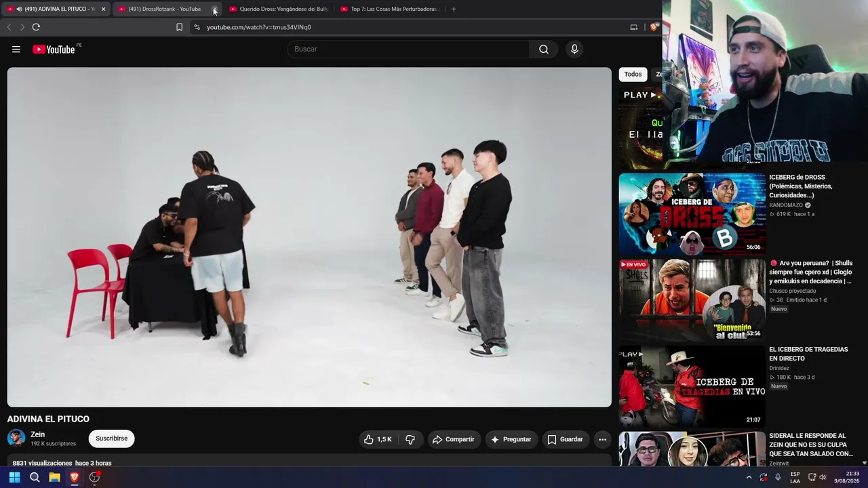Click the video player to toggle playback

pyautogui.click(x=309, y=237)
